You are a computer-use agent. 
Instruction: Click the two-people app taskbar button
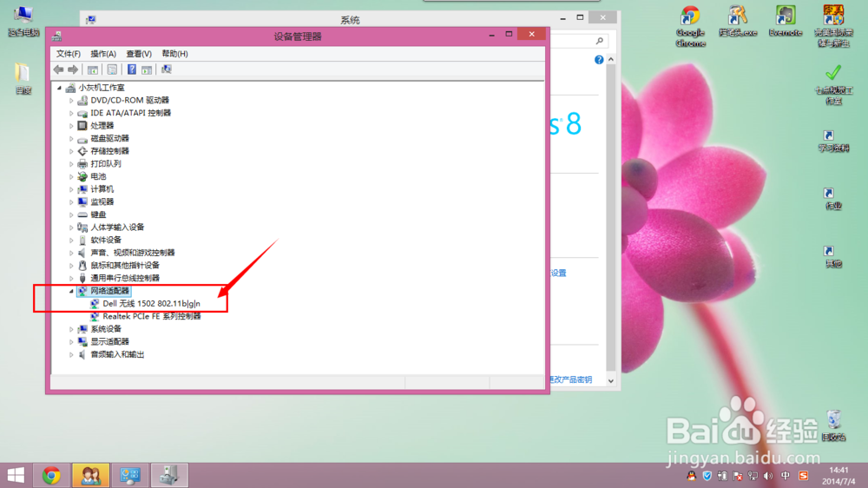[x=91, y=475]
